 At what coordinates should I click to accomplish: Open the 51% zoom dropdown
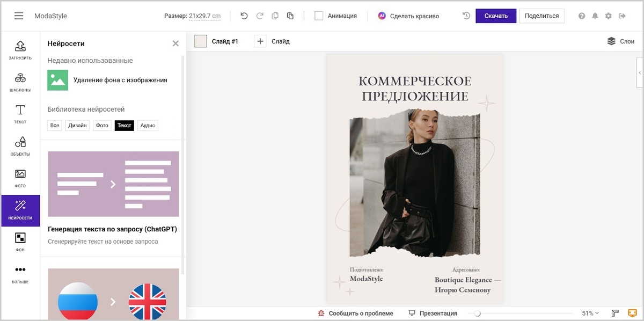pyautogui.click(x=591, y=313)
